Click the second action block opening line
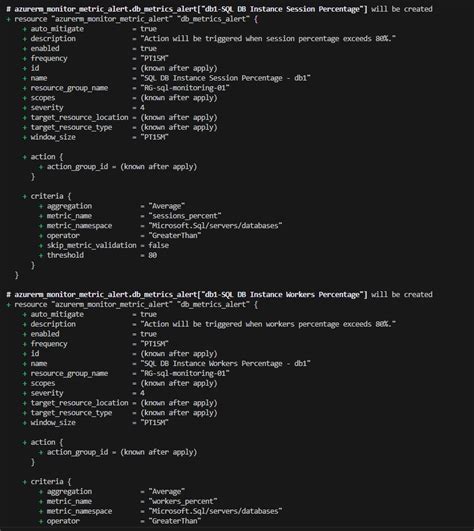The height and width of the screenshot is (531, 474). pos(43,442)
